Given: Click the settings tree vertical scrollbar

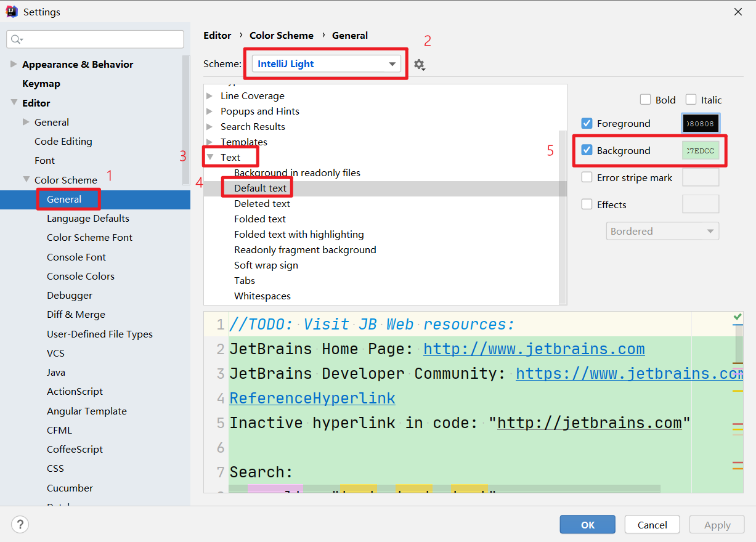Looking at the screenshot, I should click(x=186, y=120).
